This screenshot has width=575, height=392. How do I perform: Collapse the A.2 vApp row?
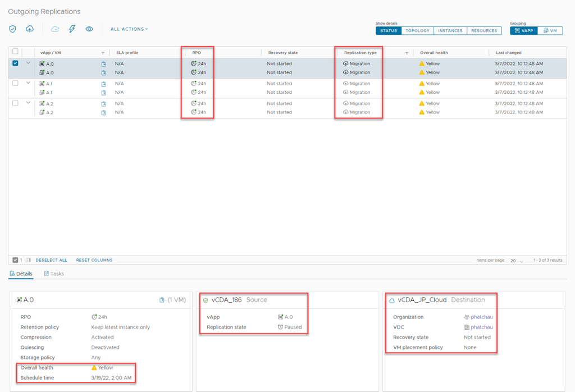coord(28,103)
